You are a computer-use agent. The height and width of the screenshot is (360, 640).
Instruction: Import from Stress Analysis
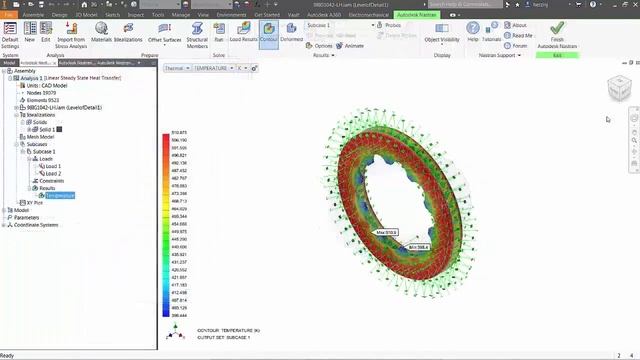71,35
